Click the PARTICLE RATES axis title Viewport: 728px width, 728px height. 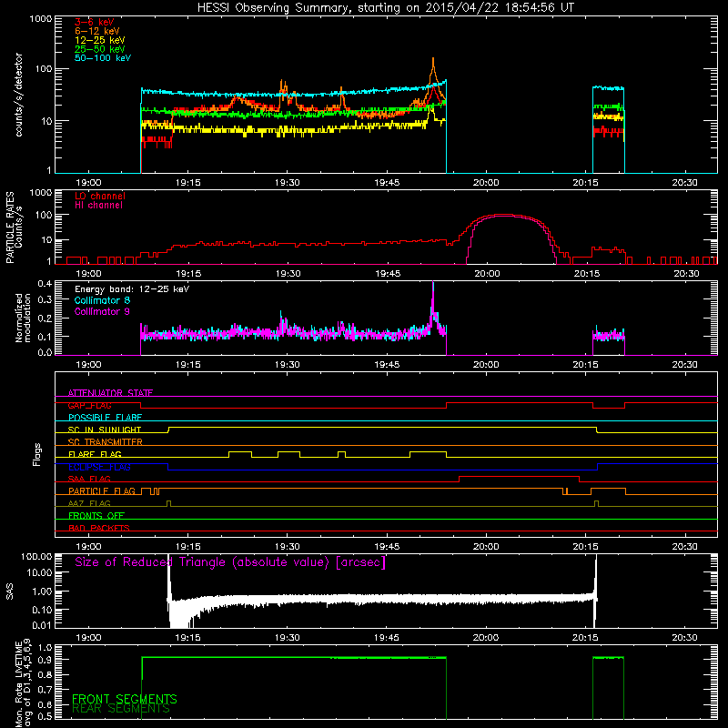[x=10, y=227]
